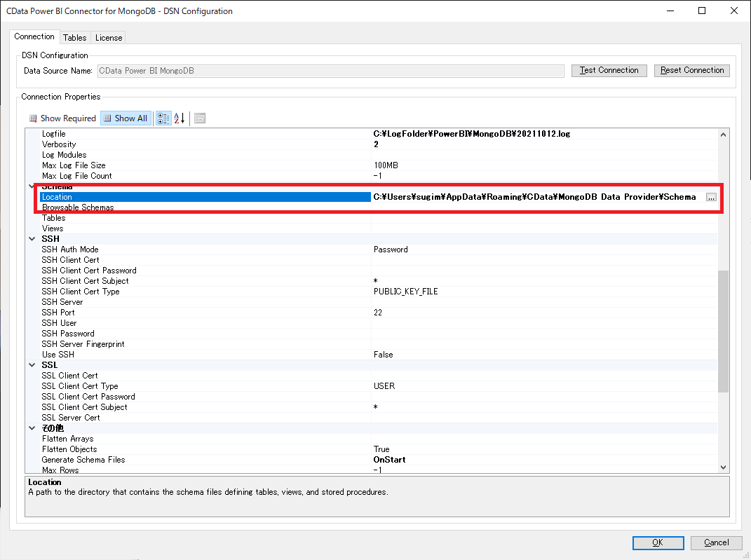This screenshot has width=751, height=560.
Task: Open the License tab
Action: point(108,37)
